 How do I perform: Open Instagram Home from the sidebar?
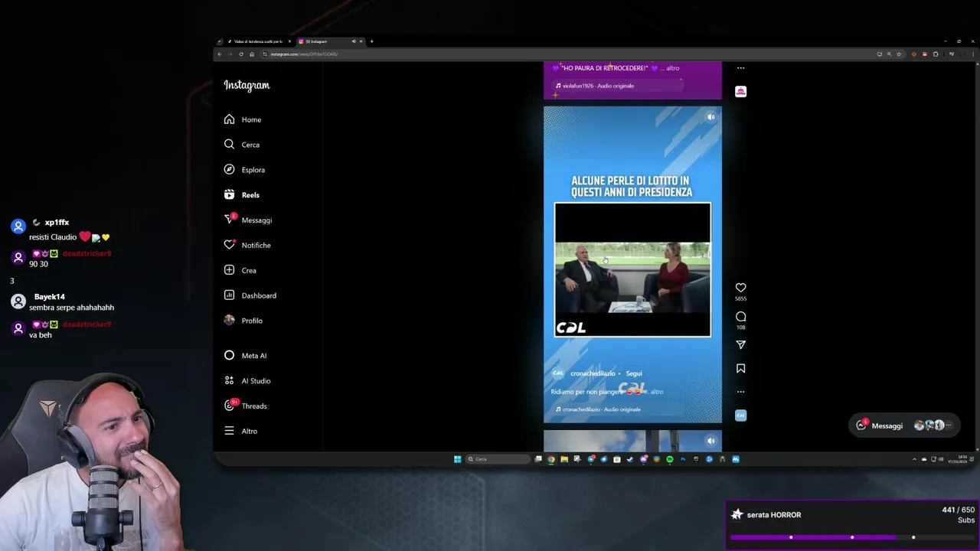(243, 119)
